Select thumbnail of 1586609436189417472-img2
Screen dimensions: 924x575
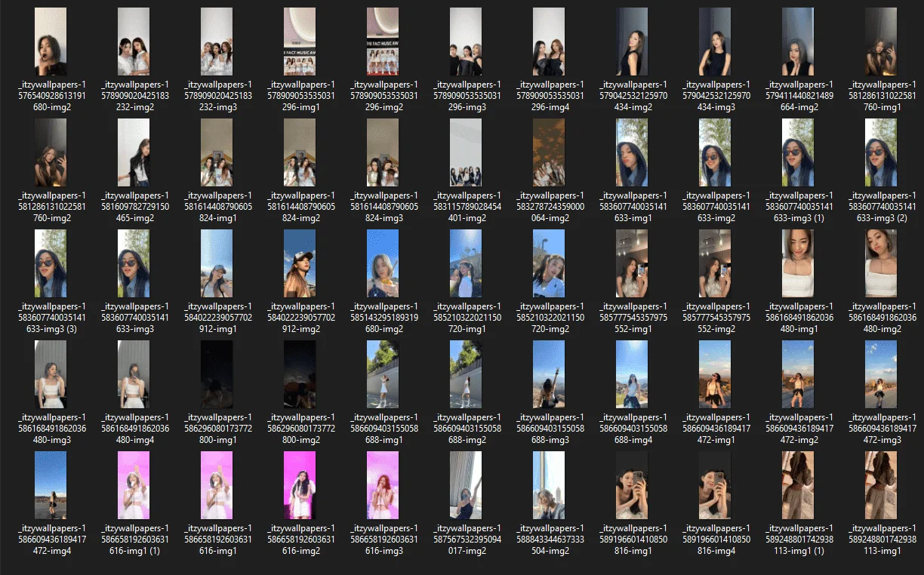[798, 375]
